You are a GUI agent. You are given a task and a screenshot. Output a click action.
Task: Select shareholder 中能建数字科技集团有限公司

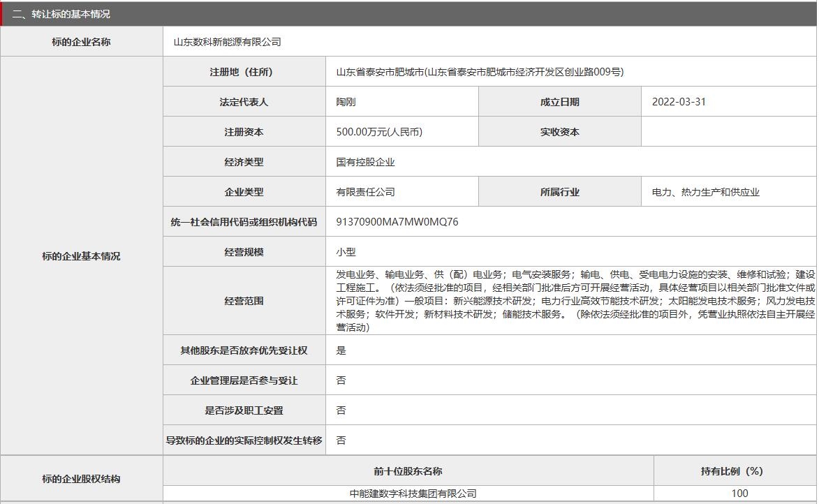click(409, 493)
